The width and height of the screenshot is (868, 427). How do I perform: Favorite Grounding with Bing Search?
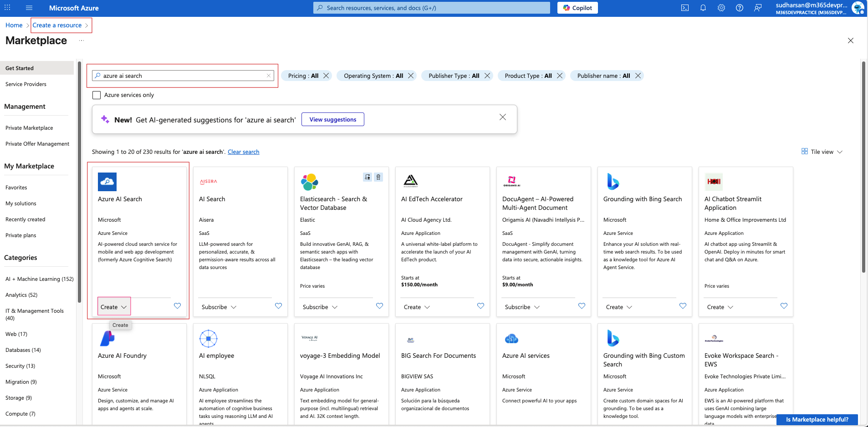tap(683, 306)
